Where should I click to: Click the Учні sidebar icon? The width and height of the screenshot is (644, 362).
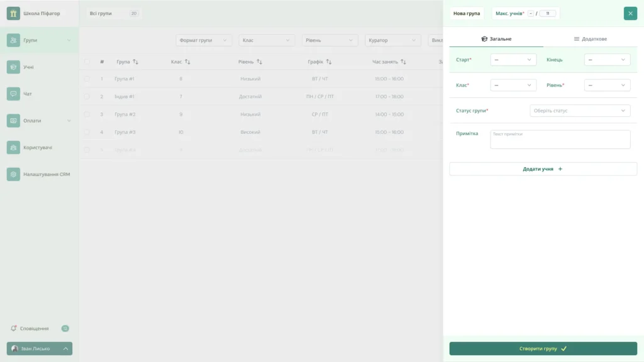[13, 67]
